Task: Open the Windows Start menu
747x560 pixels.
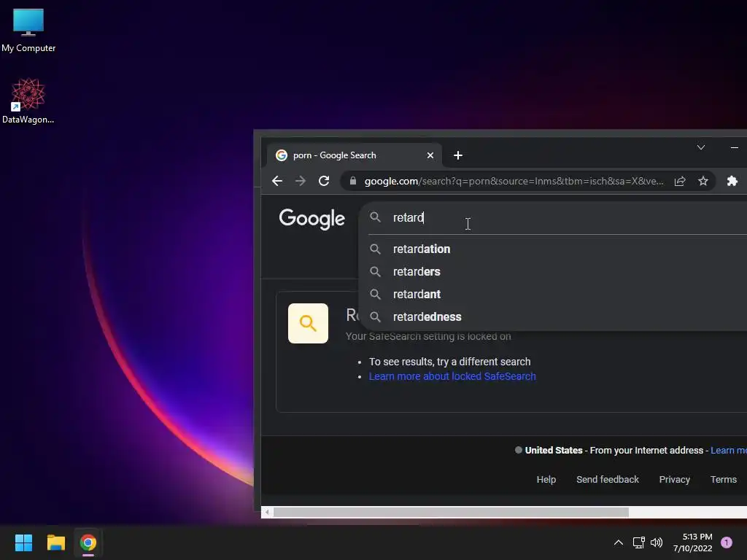Action: pyautogui.click(x=23, y=542)
